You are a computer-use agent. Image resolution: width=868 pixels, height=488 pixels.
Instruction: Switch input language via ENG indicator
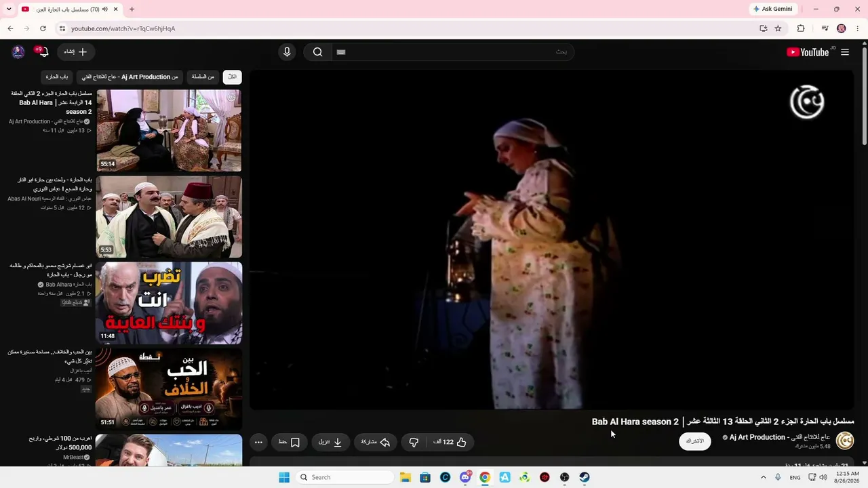click(x=795, y=477)
